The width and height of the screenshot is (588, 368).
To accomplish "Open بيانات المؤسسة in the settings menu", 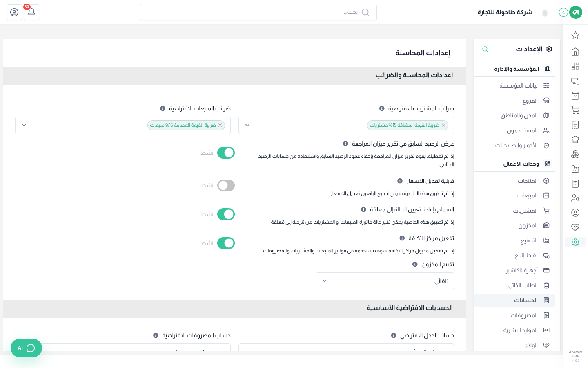I will point(514,85).
